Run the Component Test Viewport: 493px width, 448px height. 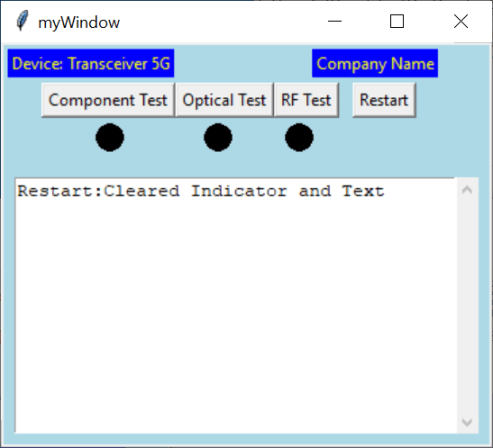tap(108, 100)
